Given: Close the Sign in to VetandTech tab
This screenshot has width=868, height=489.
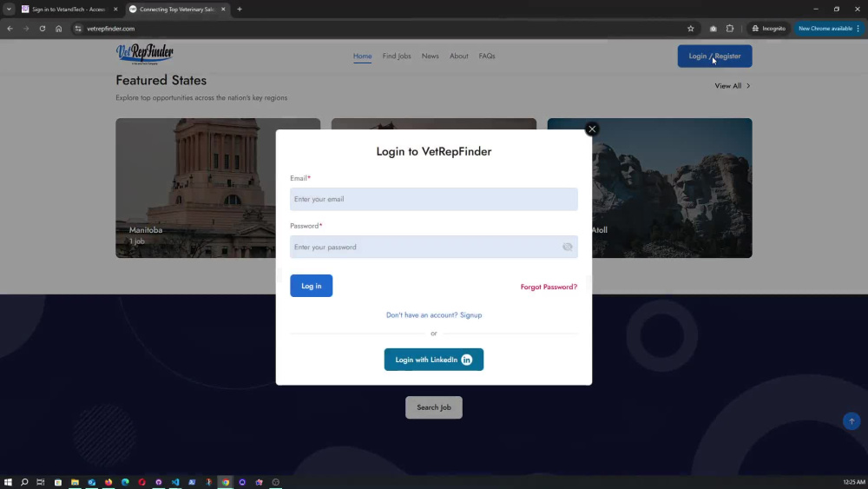Looking at the screenshot, I should (115, 9).
